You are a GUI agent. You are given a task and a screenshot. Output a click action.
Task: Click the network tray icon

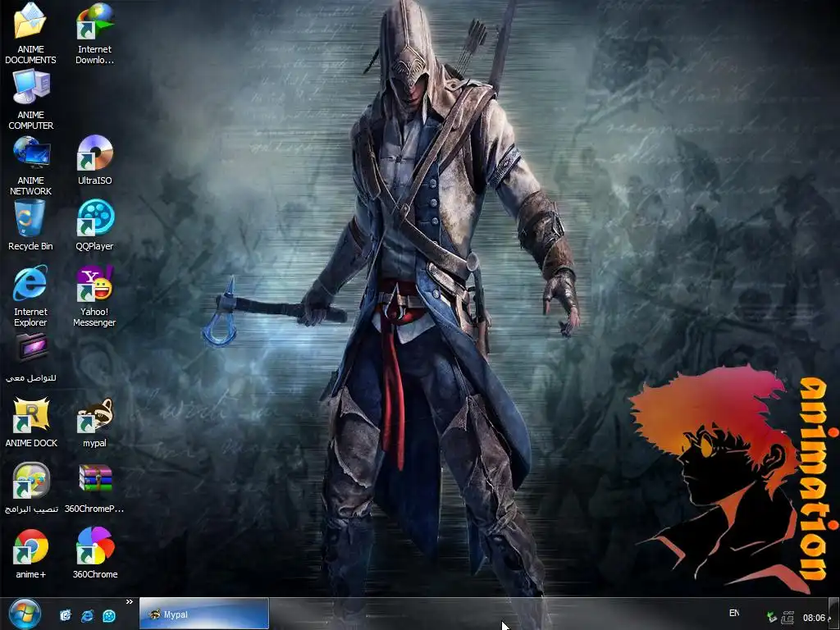tap(787, 618)
